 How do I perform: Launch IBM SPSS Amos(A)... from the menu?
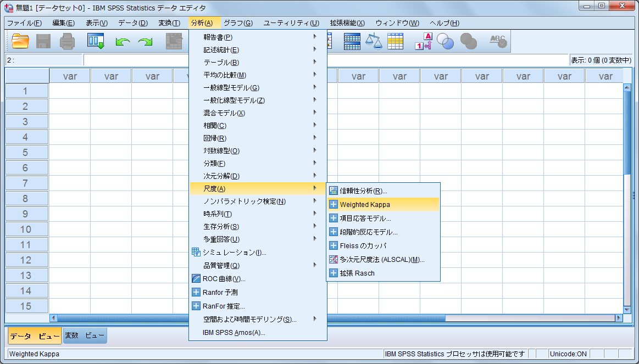click(258, 333)
